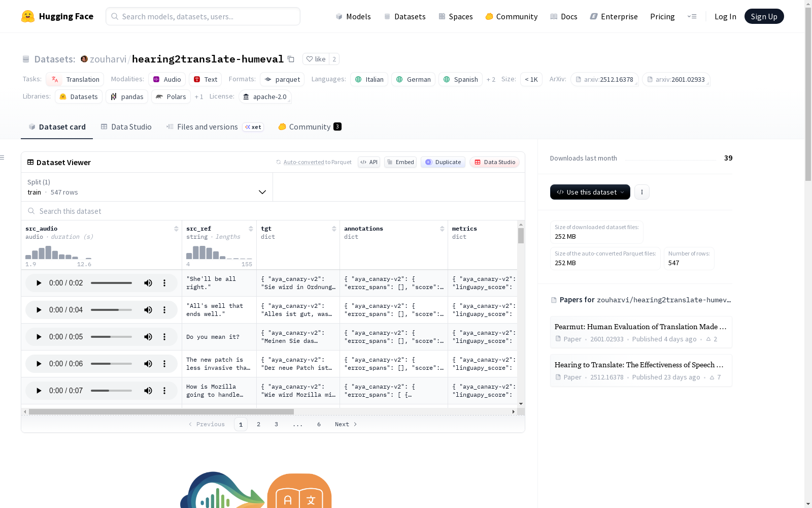Viewport: 812px width, 508px height.
Task: Click the Sign Up button
Action: [x=764, y=16]
